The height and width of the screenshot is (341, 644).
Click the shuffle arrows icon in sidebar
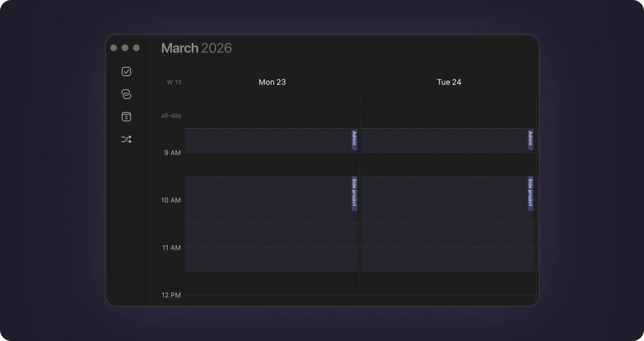click(126, 139)
